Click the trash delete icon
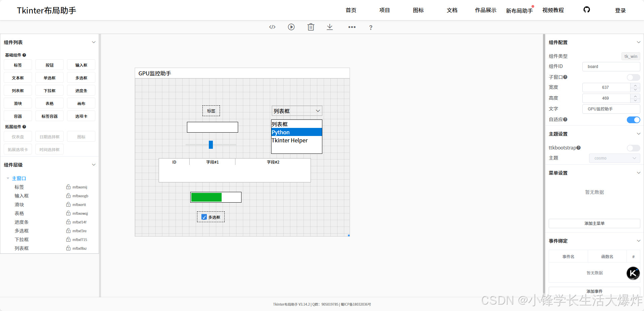 (x=311, y=27)
